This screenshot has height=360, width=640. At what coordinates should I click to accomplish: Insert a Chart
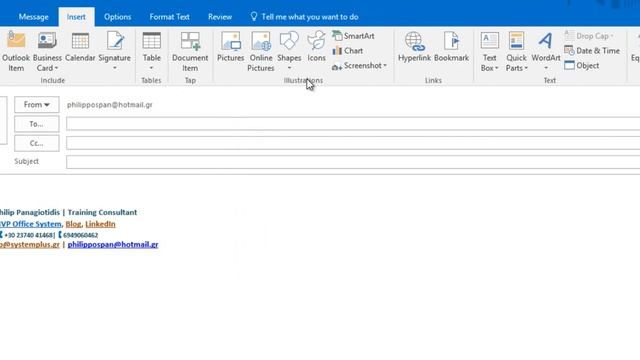click(x=348, y=51)
